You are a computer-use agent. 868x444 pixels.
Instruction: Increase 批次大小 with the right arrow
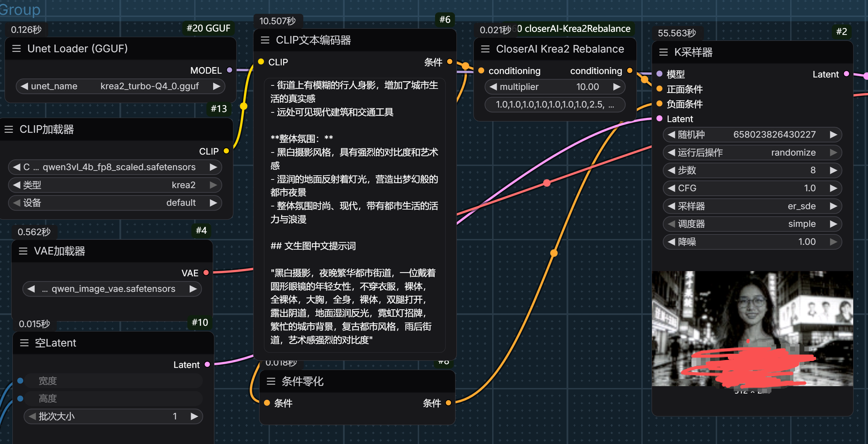pos(194,416)
